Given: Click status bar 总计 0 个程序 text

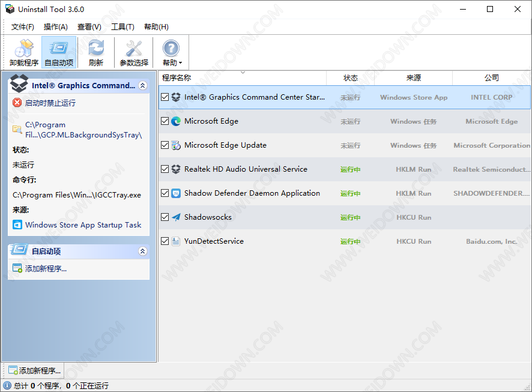Looking at the screenshot, I should [x=37, y=385].
